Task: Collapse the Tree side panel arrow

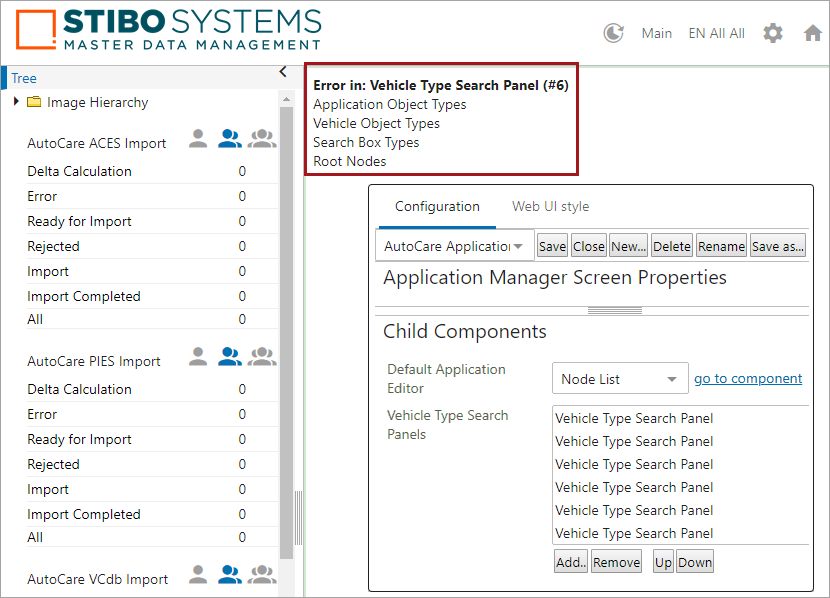Action: point(283,72)
